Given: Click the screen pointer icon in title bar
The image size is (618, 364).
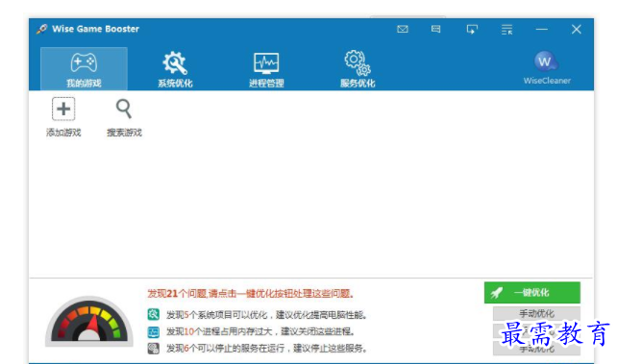Looking at the screenshot, I should (x=472, y=30).
